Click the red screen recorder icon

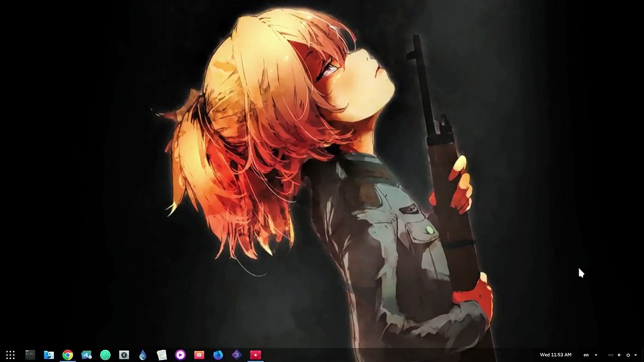point(256,355)
